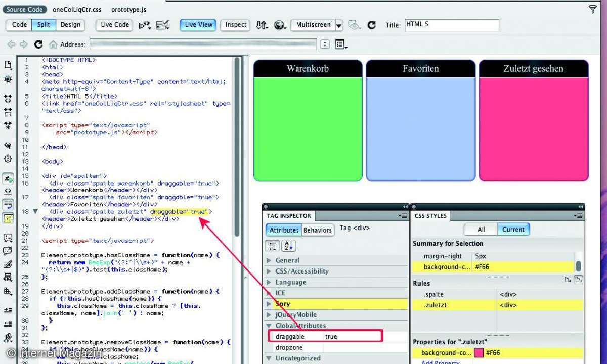Click the Indent Code icon

coord(8,310)
